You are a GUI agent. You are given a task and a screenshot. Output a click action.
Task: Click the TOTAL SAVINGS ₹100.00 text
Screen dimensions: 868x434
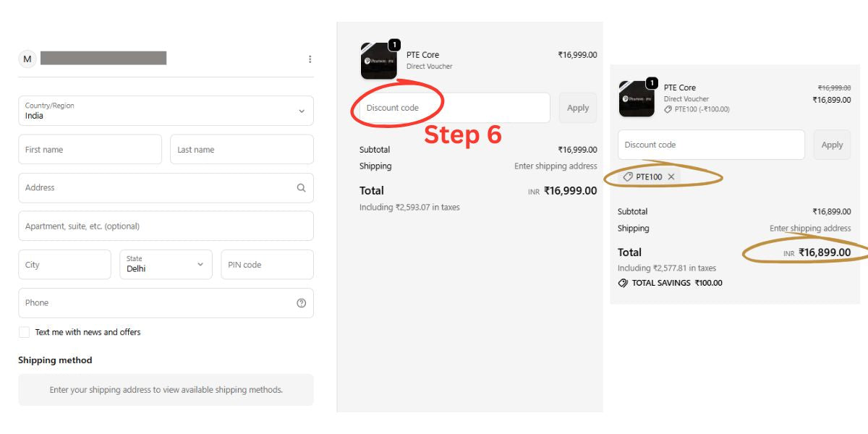(x=677, y=283)
